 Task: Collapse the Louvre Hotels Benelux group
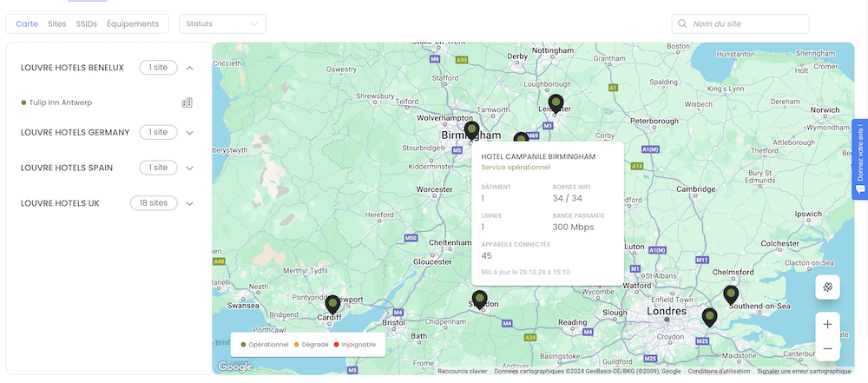coord(190,68)
